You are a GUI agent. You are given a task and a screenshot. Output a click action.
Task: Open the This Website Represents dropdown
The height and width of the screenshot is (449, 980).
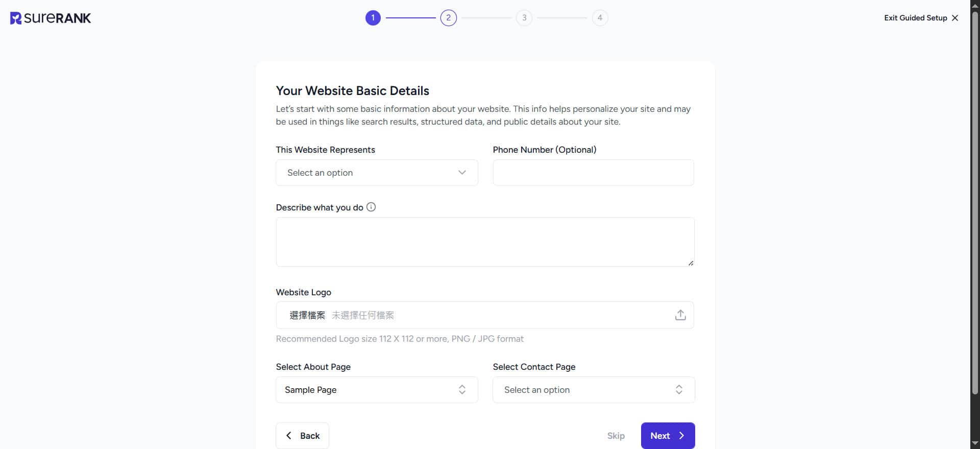click(377, 173)
